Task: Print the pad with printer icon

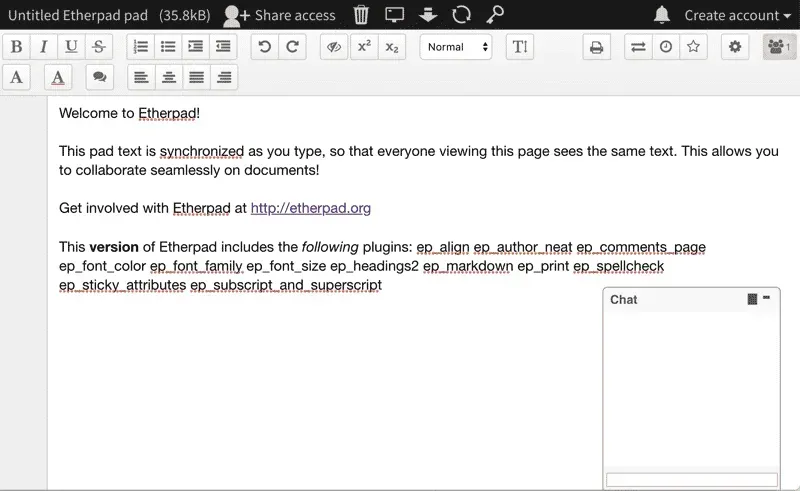Action: coord(596,47)
